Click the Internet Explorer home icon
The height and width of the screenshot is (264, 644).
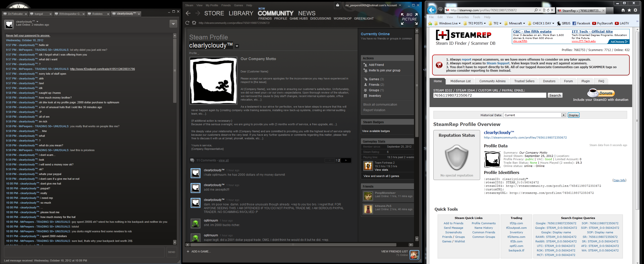[623, 10]
